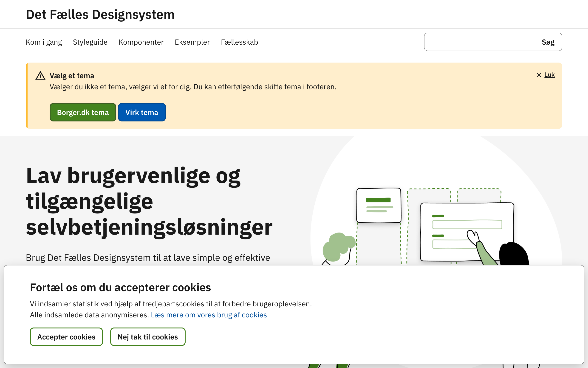Open the Fællesskab navigation item
588x368 pixels.
239,42
